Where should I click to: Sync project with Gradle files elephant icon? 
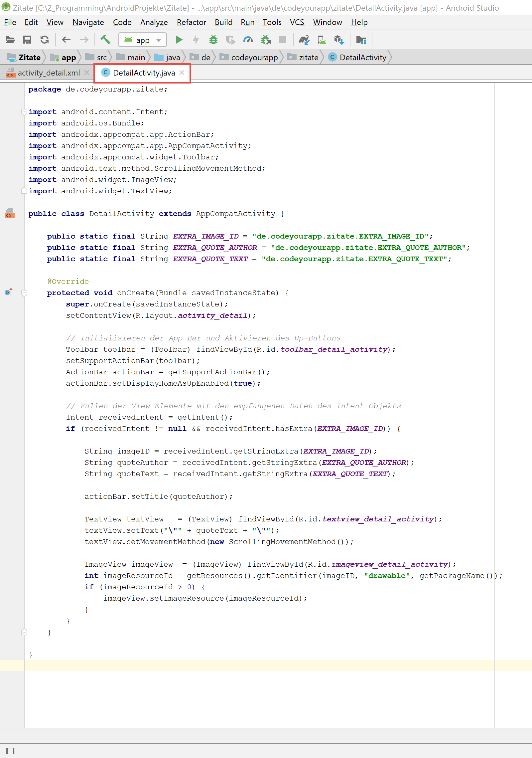(x=304, y=40)
